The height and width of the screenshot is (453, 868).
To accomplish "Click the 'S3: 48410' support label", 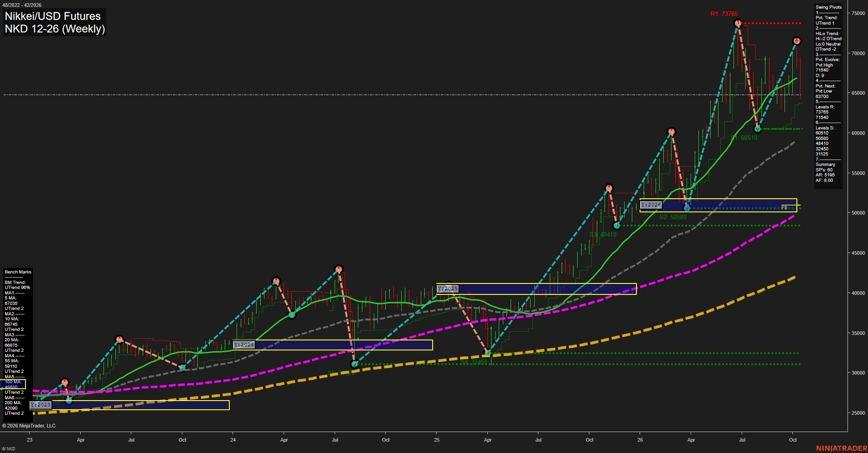I will (603, 234).
